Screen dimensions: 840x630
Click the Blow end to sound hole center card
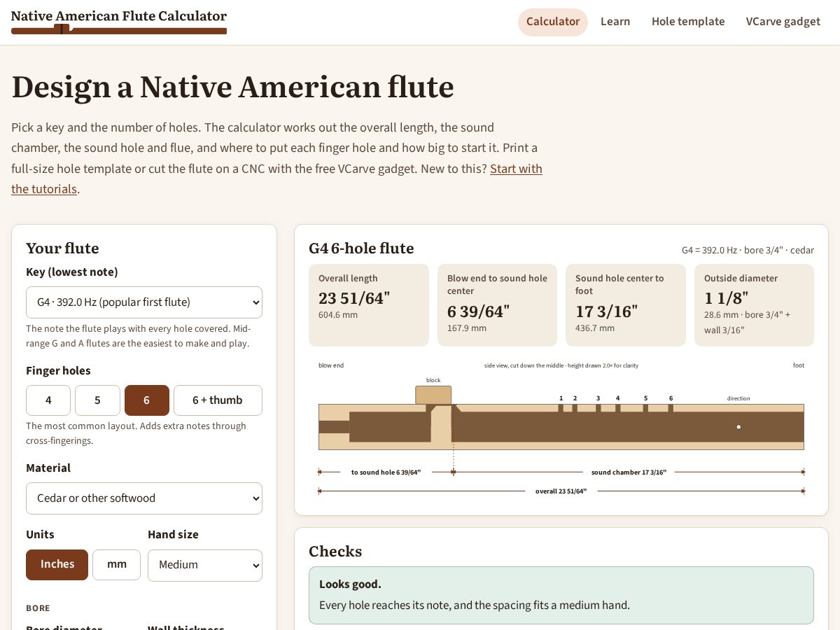click(497, 305)
